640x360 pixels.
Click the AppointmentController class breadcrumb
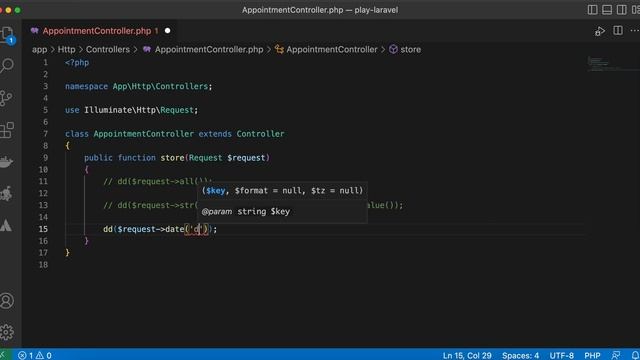coord(331,49)
